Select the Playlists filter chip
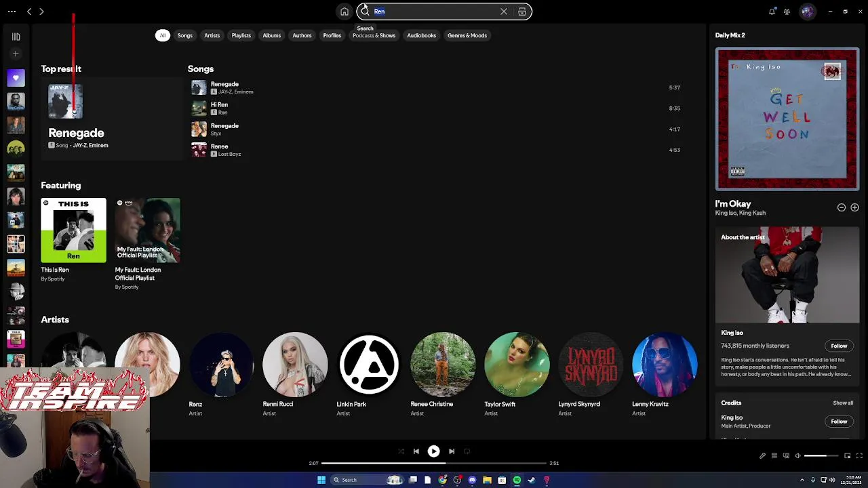 pyautogui.click(x=241, y=35)
